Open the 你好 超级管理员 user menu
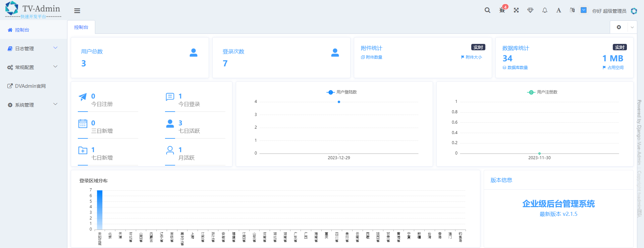This screenshot has width=644, height=248. pyautogui.click(x=609, y=11)
